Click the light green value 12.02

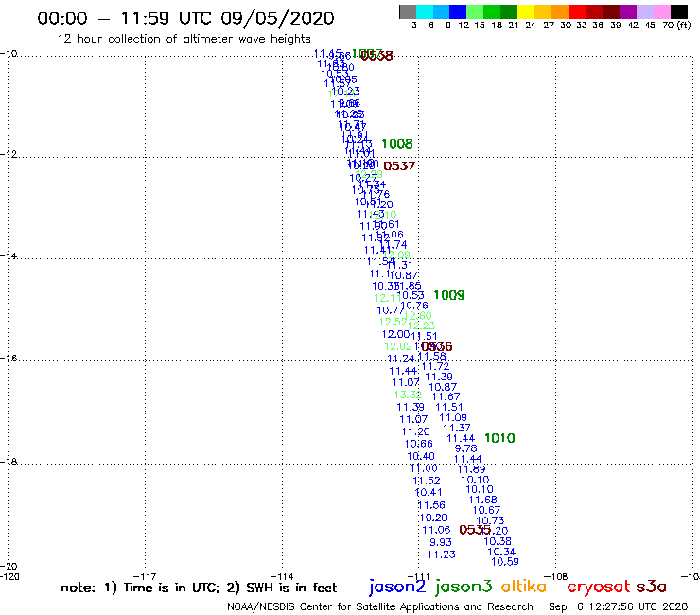(398, 346)
